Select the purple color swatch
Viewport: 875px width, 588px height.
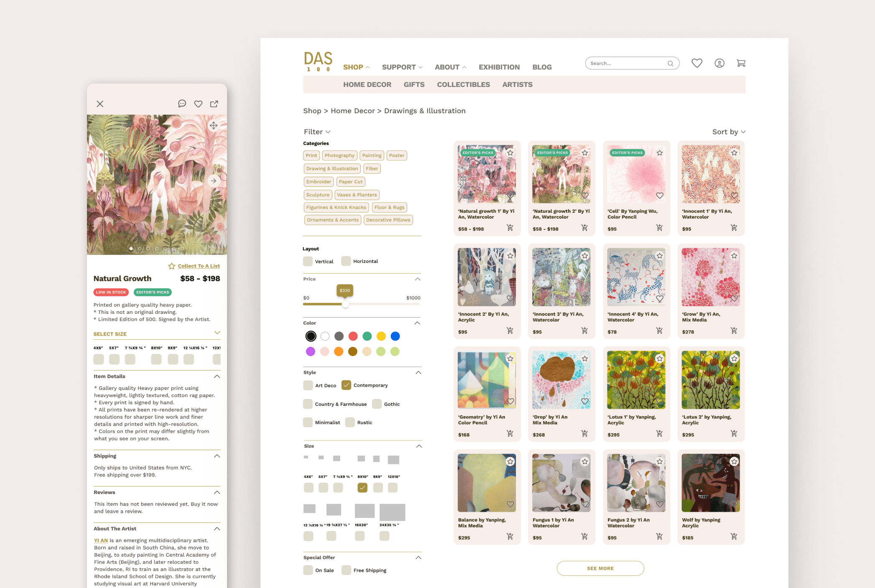[310, 351]
